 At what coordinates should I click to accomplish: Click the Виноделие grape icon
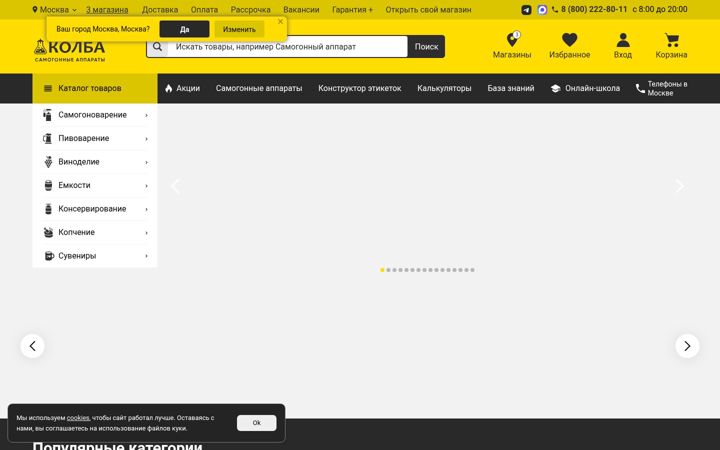click(48, 162)
